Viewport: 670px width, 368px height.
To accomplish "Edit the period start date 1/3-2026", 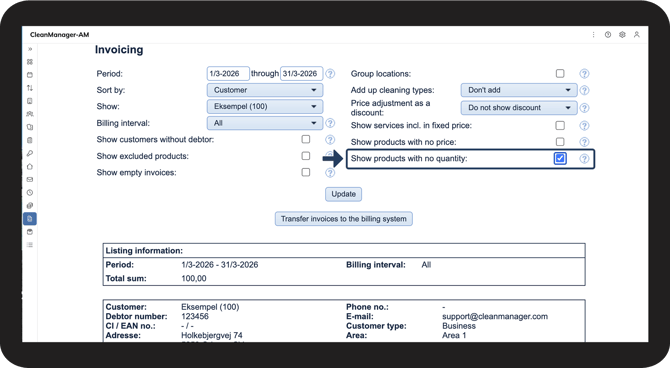I will (228, 74).
